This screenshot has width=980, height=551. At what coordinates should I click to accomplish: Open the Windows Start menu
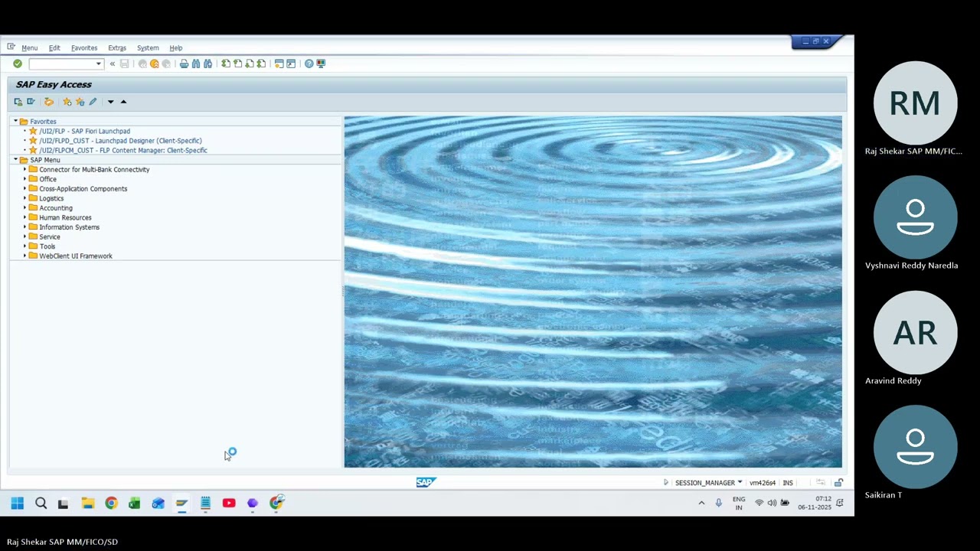pos(17,503)
